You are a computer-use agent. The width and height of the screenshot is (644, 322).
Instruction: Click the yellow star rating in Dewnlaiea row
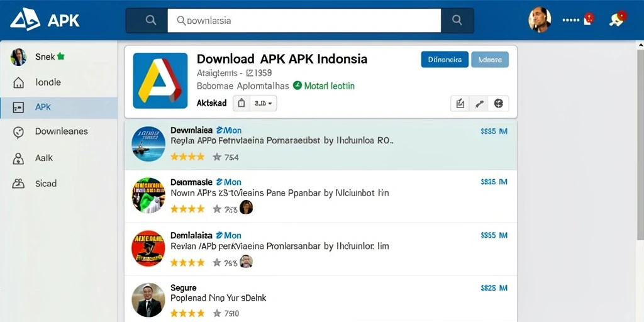(x=187, y=157)
